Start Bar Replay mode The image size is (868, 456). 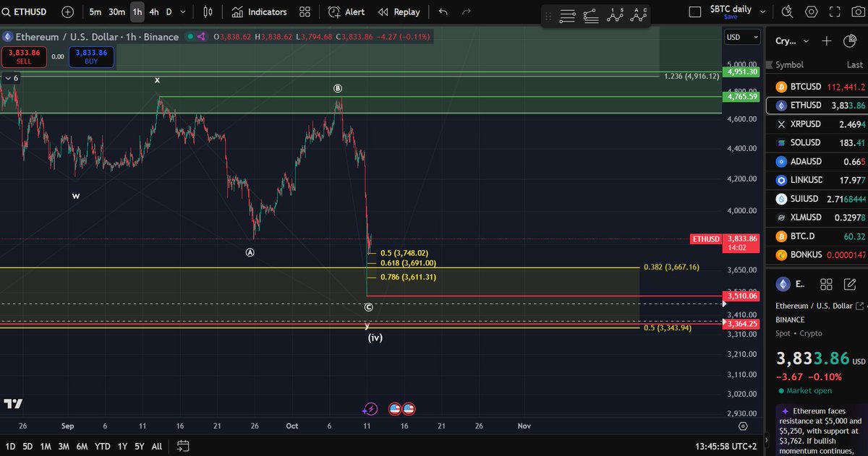(x=399, y=12)
